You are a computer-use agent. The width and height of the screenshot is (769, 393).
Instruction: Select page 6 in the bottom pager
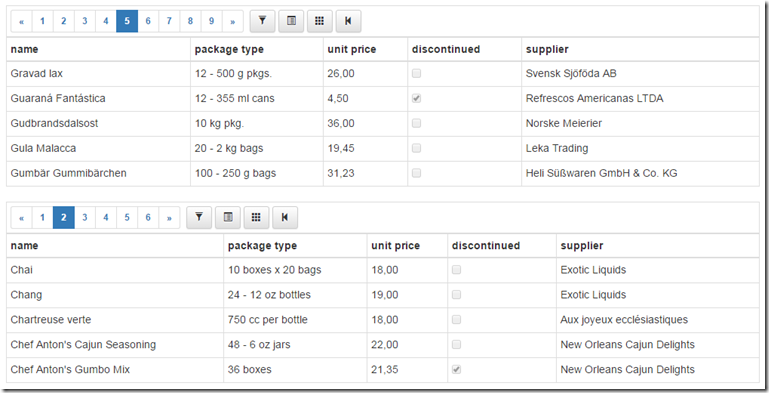tap(148, 217)
